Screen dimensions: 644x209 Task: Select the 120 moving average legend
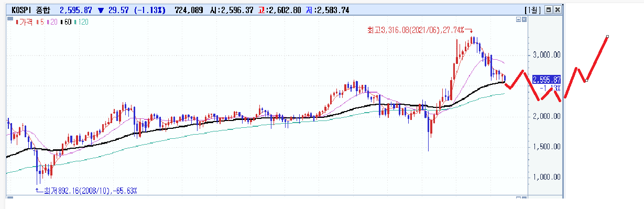click(81, 22)
